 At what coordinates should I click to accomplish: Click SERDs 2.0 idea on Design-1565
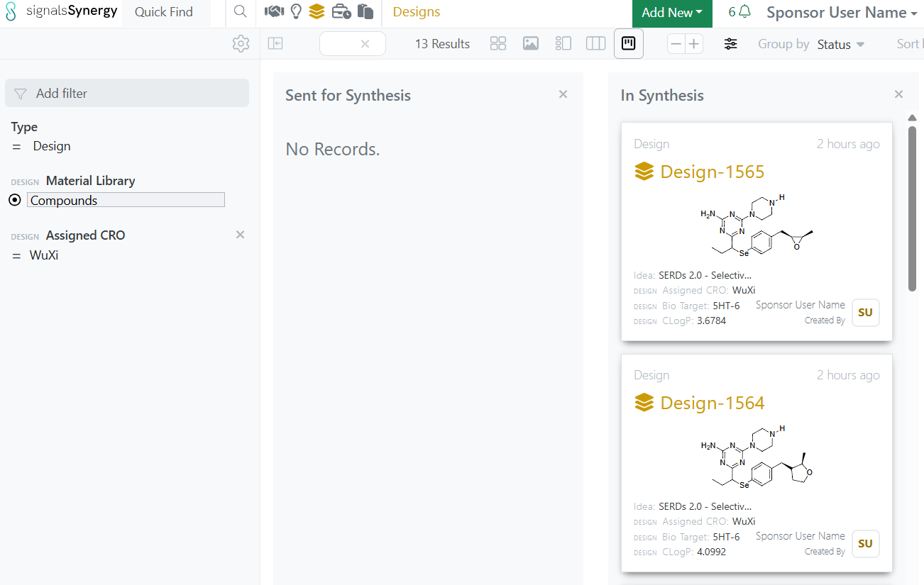click(705, 275)
